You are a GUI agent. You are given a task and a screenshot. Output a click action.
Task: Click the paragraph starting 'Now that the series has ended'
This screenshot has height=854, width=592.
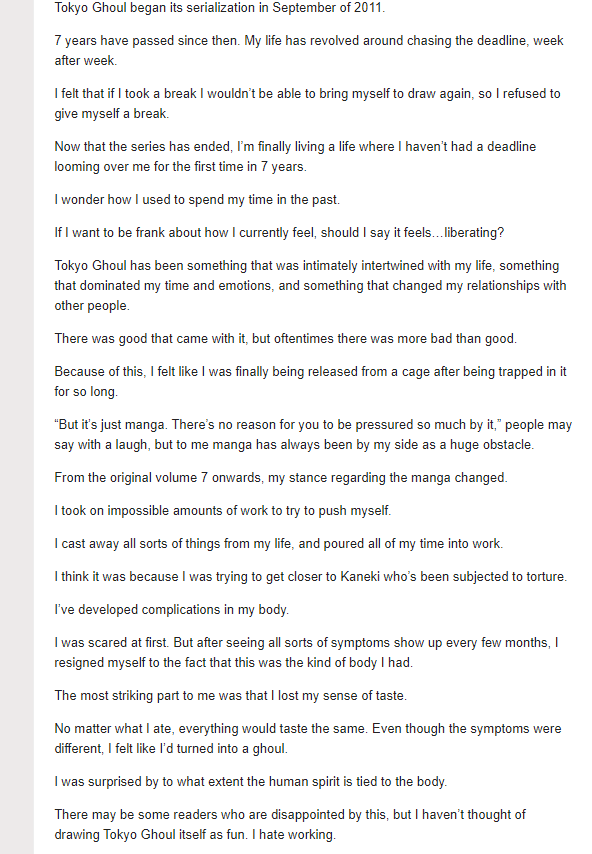tap(295, 156)
